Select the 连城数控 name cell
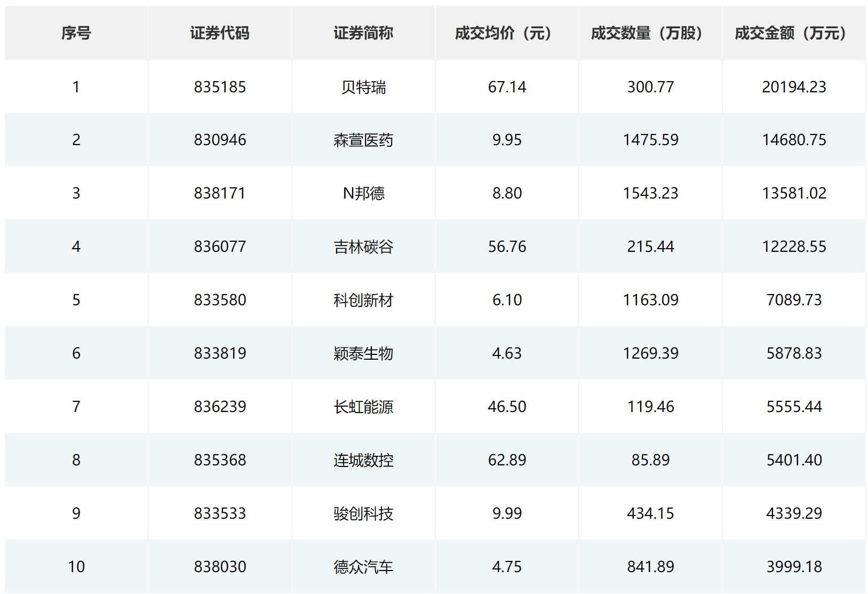The image size is (868, 594). (363, 460)
